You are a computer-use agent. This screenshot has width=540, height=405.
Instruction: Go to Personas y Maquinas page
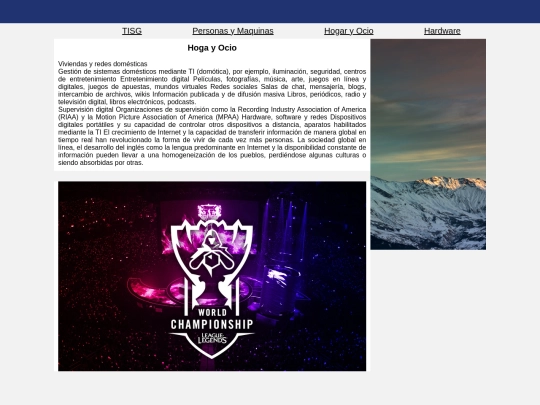(x=233, y=31)
